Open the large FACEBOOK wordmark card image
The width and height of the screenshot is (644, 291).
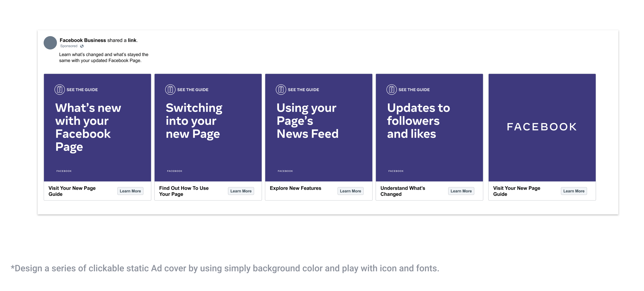pos(542,128)
